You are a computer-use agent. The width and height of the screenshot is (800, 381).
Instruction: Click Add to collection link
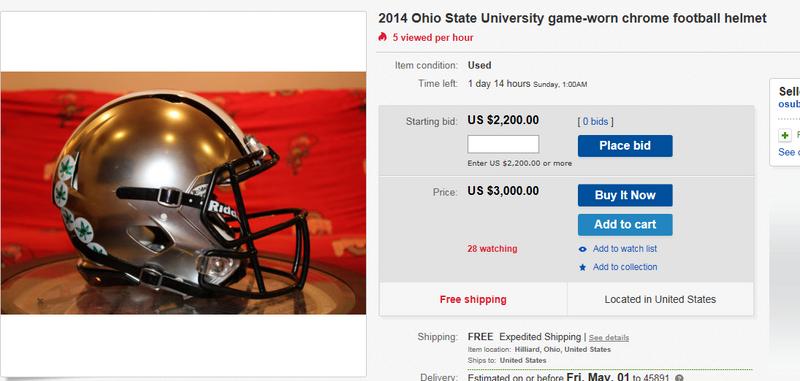point(625,267)
